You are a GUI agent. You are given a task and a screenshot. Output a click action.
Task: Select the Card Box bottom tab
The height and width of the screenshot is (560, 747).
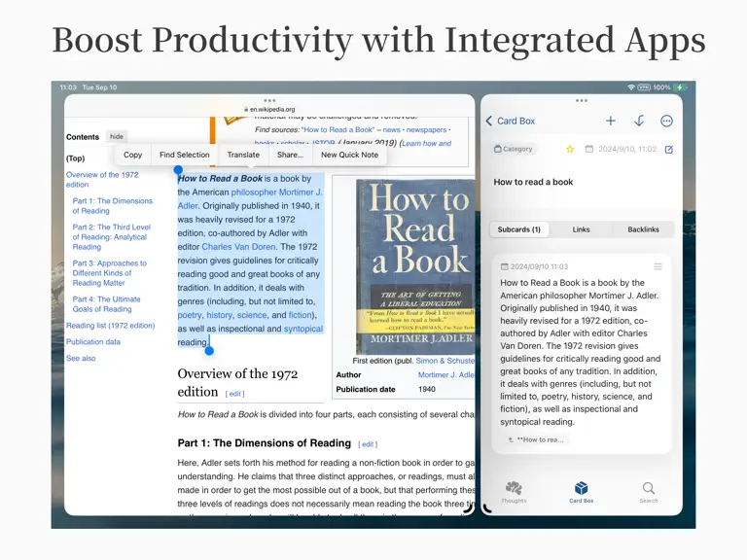582,492
